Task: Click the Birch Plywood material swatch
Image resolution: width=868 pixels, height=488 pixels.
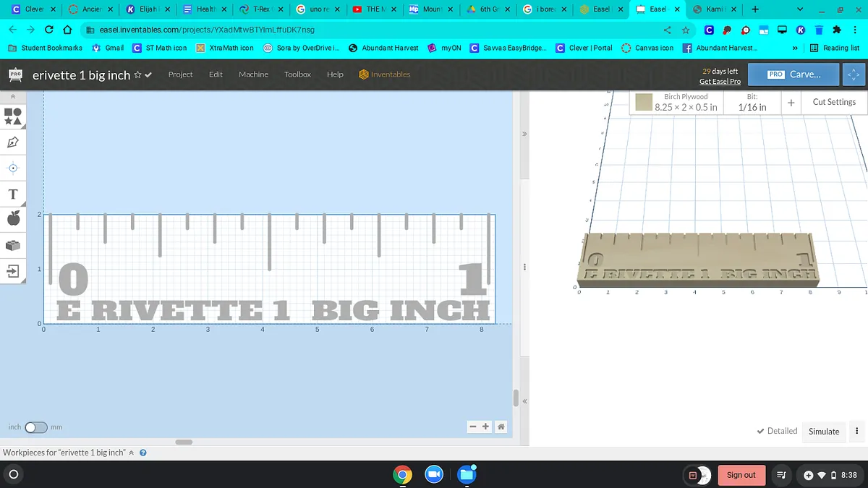Action: 644,103
